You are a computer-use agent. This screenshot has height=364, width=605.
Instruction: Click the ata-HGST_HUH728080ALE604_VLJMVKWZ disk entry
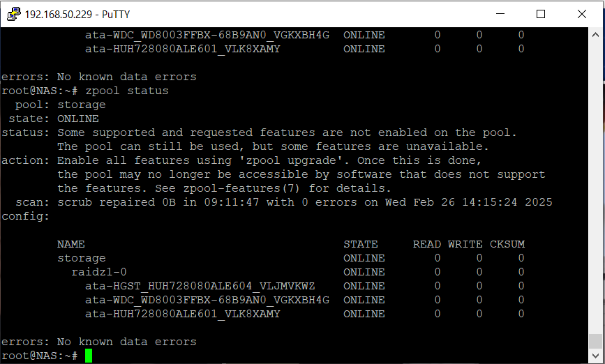200,286
